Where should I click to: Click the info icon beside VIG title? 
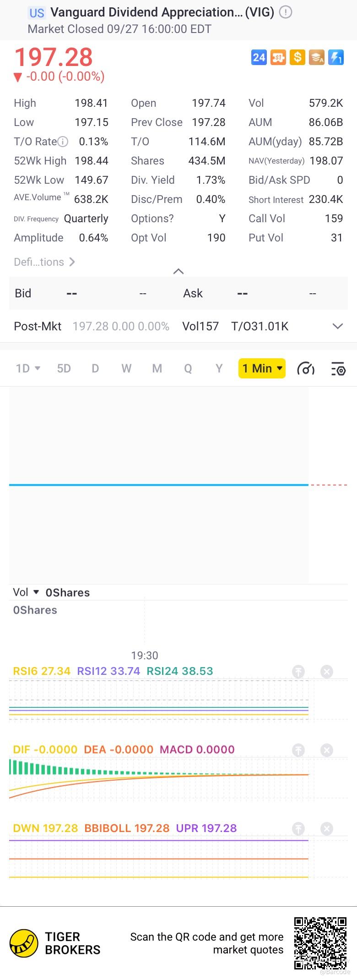tap(286, 12)
